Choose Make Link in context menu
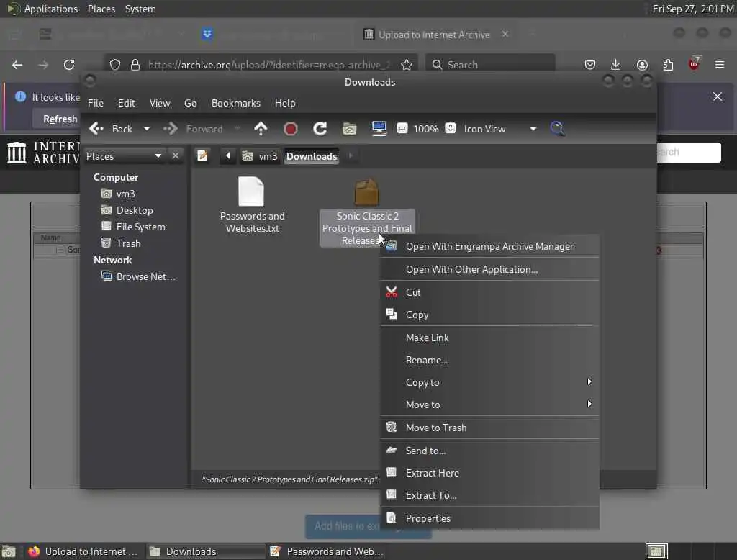737x560 pixels. pos(489,338)
